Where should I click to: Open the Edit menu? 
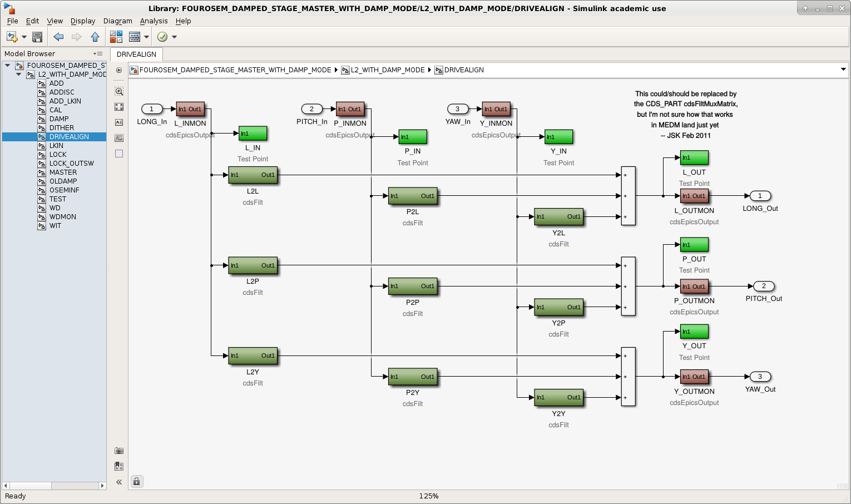(32, 21)
